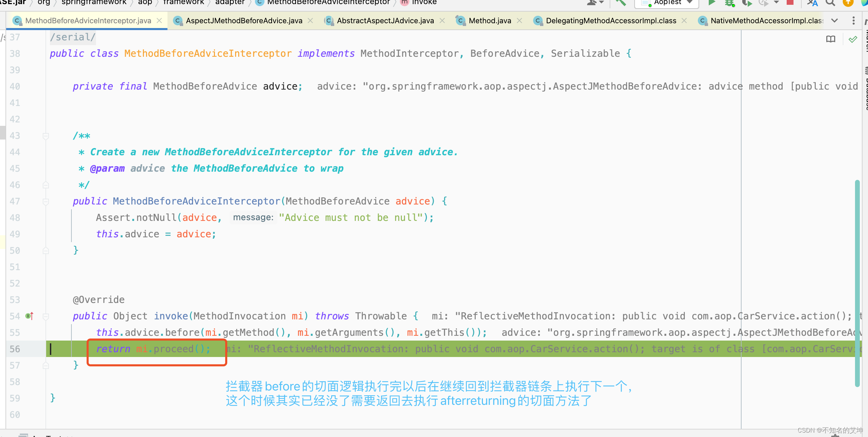
Task: Switch to AspectJMethodBeforeAdvice.java tab
Action: [x=244, y=21]
